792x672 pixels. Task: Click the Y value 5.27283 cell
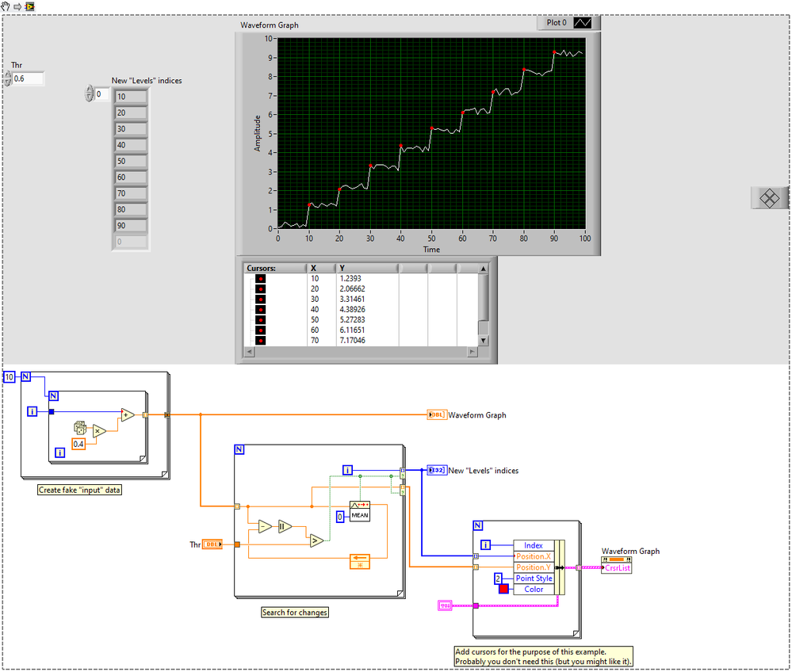(352, 320)
